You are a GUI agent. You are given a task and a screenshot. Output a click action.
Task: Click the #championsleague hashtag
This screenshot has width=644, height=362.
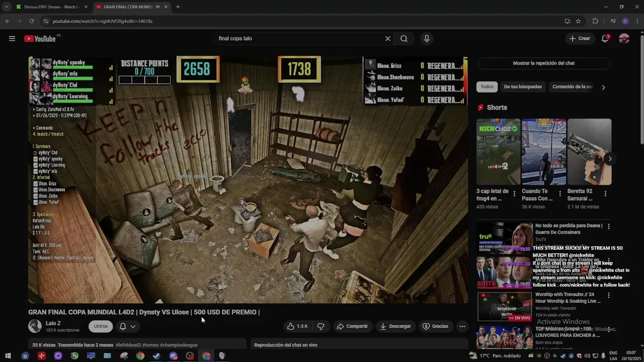(179, 345)
